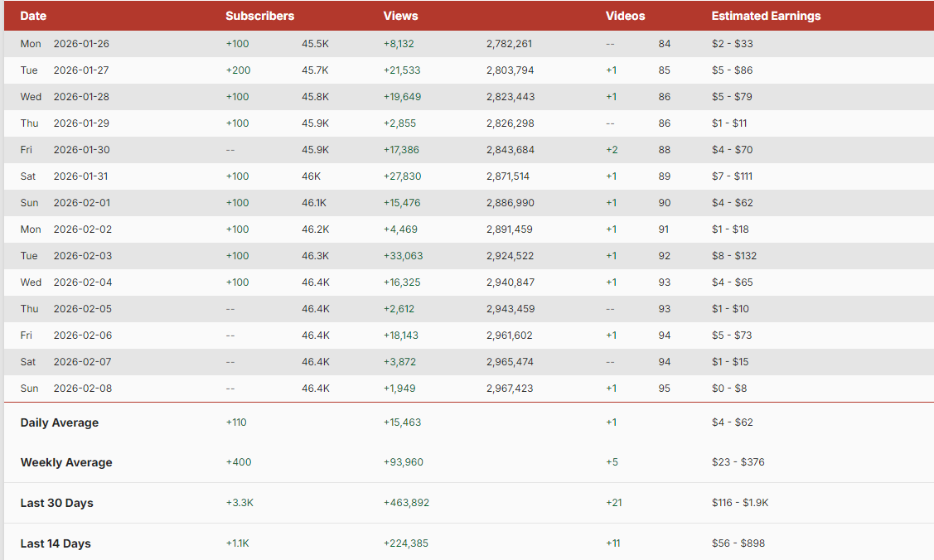Image resolution: width=934 pixels, height=560 pixels.
Task: Click subscriber total 46.3K
Action: [x=315, y=256]
